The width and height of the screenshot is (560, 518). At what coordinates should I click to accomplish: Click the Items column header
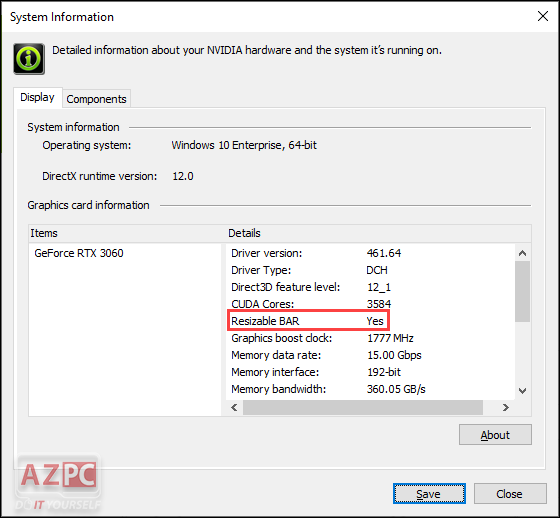[126, 233]
